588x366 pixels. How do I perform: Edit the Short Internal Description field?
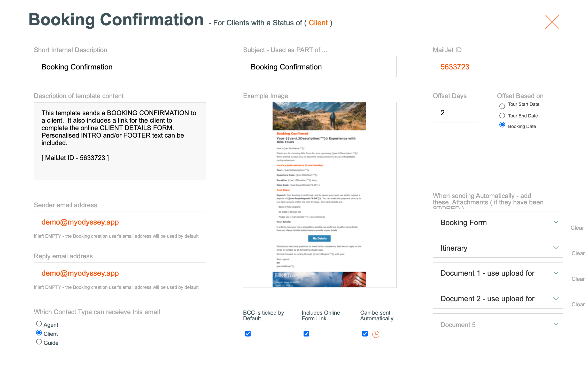(120, 67)
